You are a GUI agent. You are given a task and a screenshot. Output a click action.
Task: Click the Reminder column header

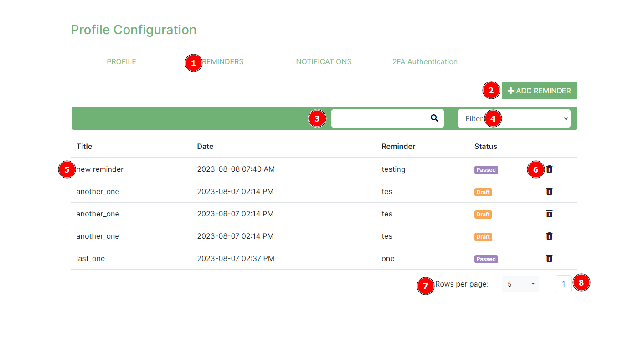tap(398, 146)
